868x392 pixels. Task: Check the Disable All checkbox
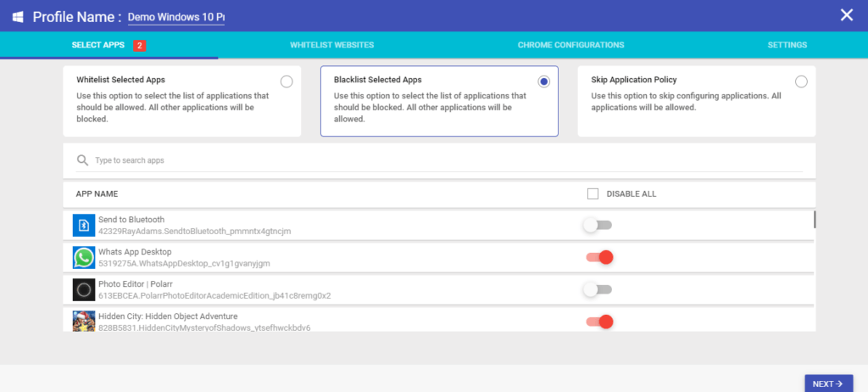[593, 194]
